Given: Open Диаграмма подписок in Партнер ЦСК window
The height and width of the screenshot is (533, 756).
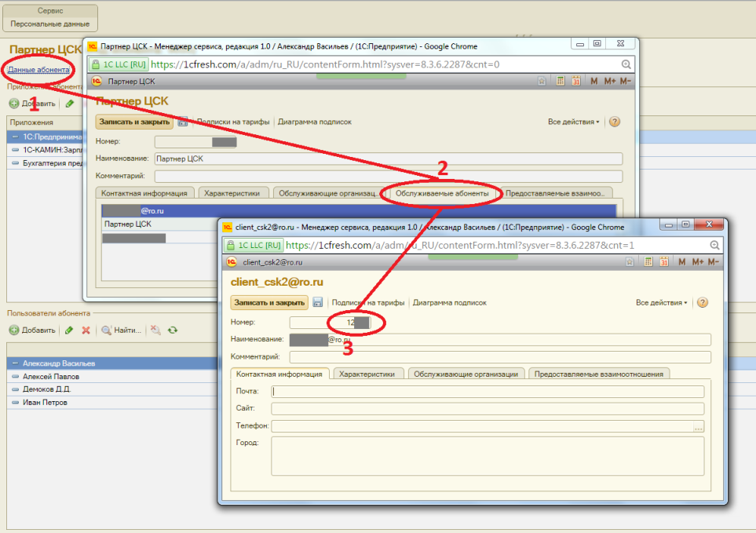Looking at the screenshot, I should (315, 122).
